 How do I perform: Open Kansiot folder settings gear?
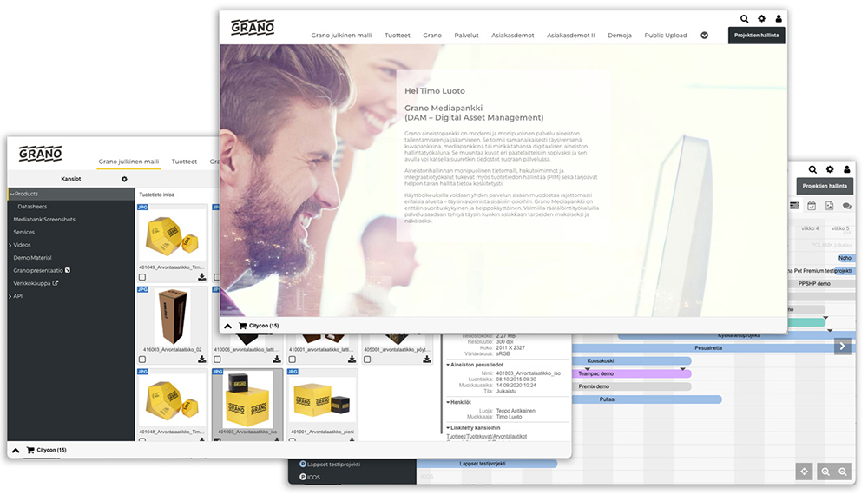pos(124,179)
